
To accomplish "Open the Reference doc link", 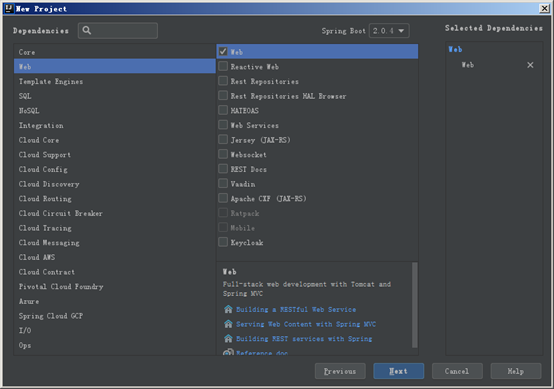I will point(262,353).
